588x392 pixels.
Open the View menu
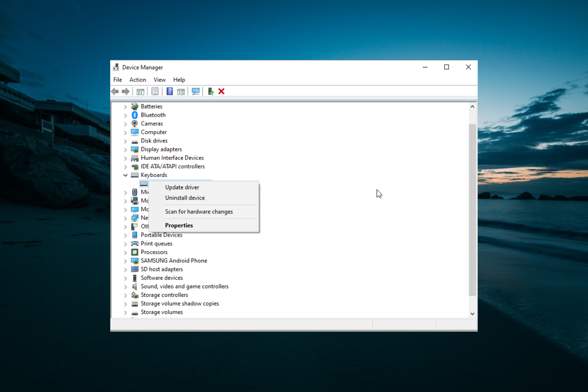pyautogui.click(x=160, y=80)
